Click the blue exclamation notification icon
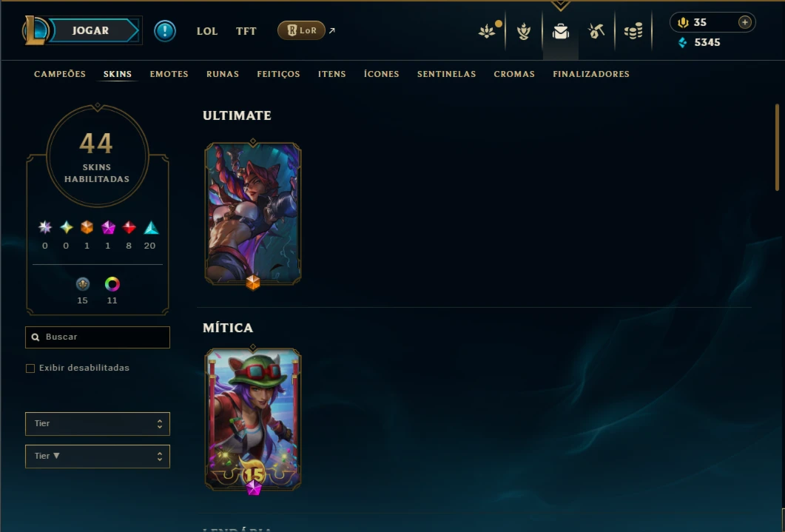Image resolution: width=785 pixels, height=532 pixels. point(165,31)
